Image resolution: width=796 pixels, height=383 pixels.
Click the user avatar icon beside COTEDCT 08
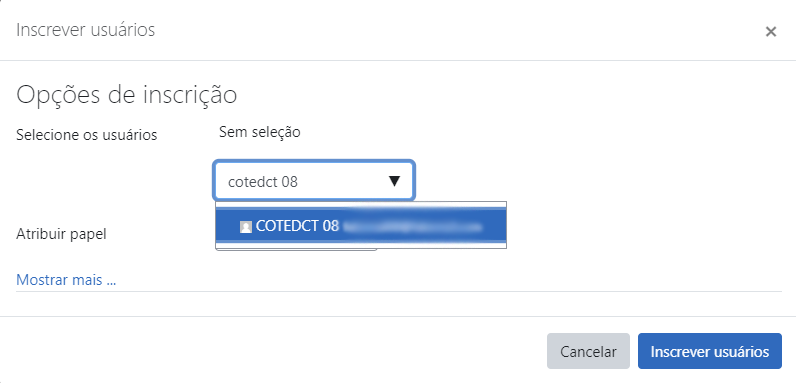click(246, 227)
